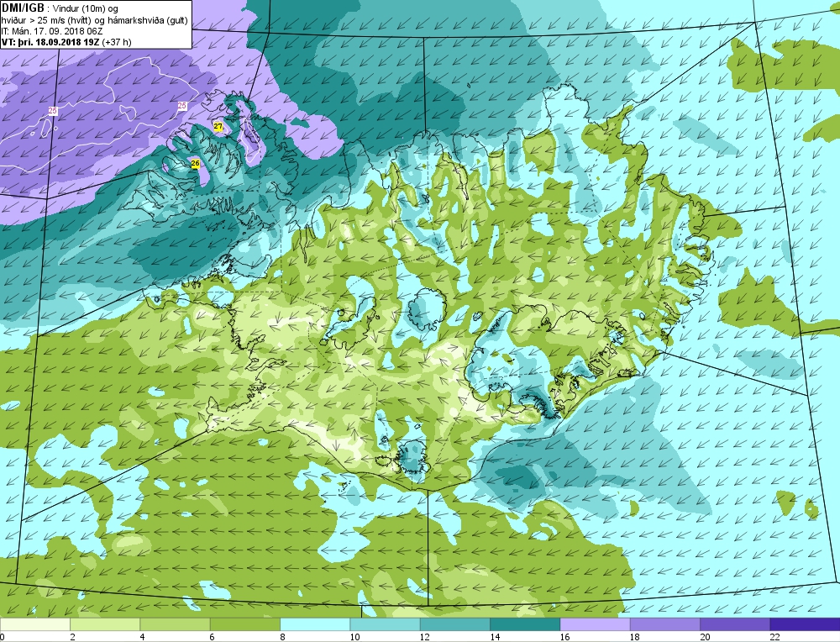Click the legend swatch between 8 and 10

[315, 624]
